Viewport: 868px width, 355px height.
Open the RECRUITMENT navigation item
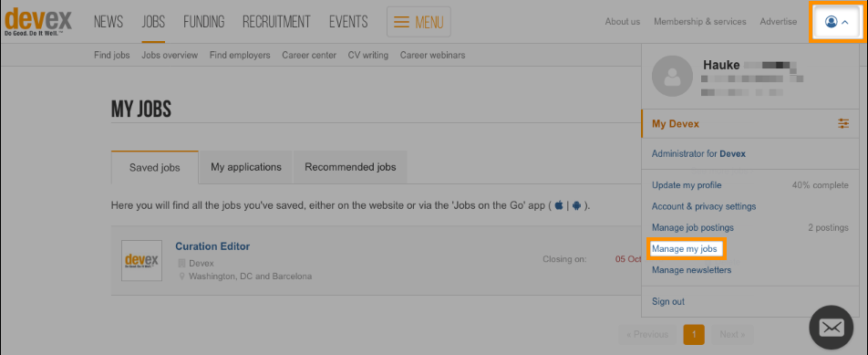tap(277, 22)
